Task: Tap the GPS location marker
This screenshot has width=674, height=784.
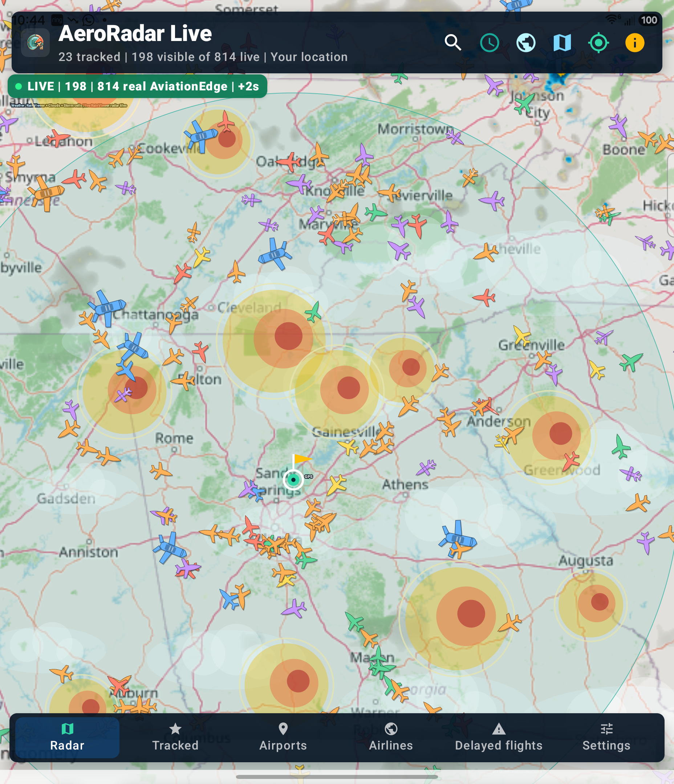Action: tap(293, 479)
